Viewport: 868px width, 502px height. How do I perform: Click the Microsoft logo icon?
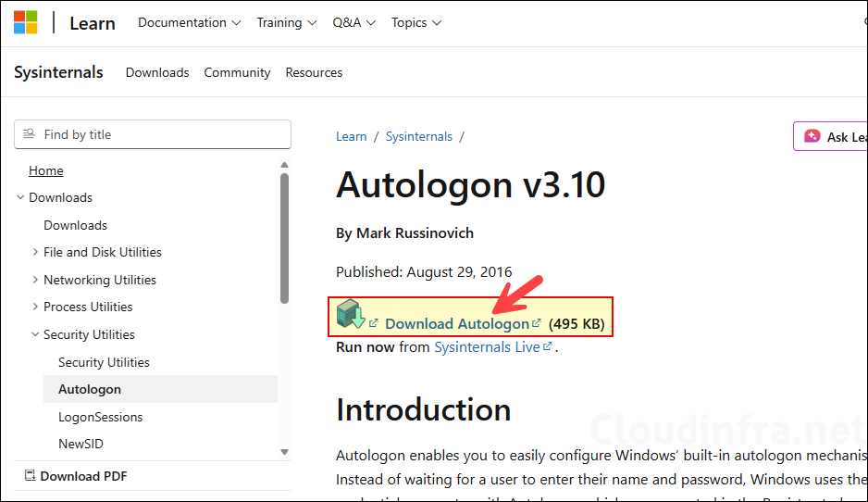[x=26, y=22]
